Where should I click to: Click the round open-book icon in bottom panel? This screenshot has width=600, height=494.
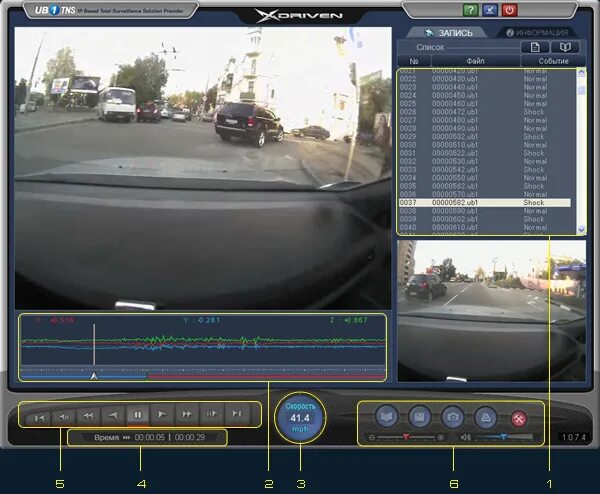(386, 416)
